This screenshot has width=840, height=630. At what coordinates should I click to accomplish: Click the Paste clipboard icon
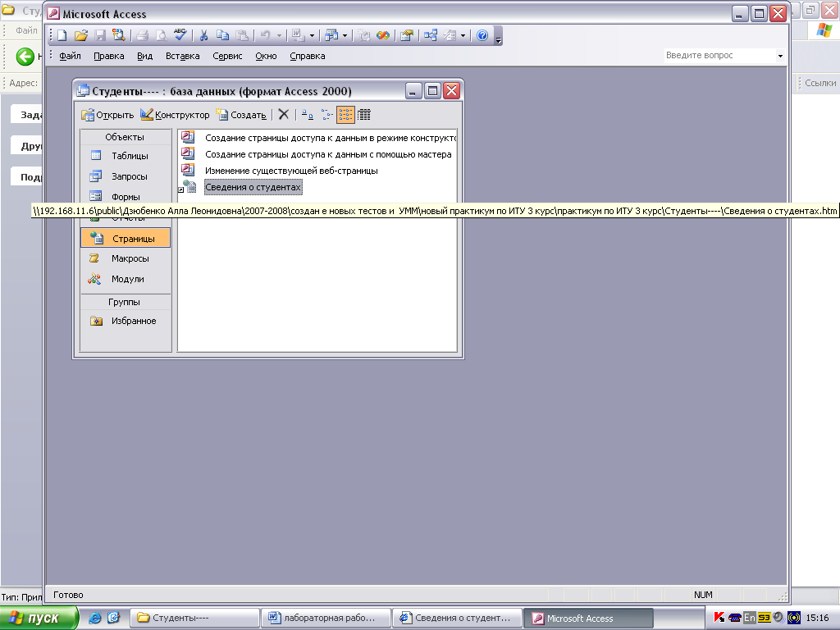pos(242,36)
